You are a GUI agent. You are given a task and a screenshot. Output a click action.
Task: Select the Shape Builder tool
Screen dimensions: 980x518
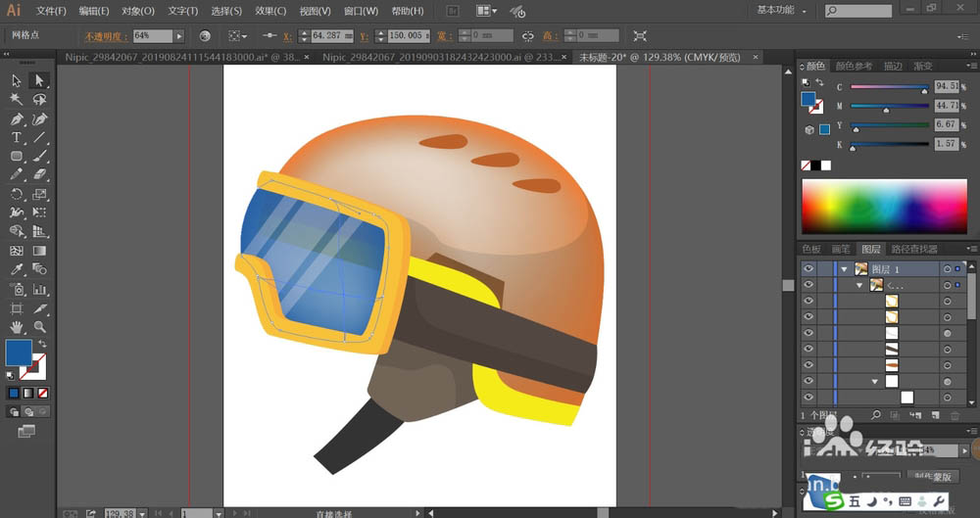point(17,232)
